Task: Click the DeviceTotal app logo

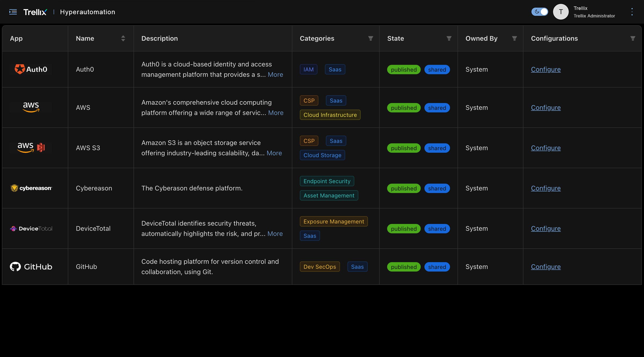Action: tap(31, 229)
